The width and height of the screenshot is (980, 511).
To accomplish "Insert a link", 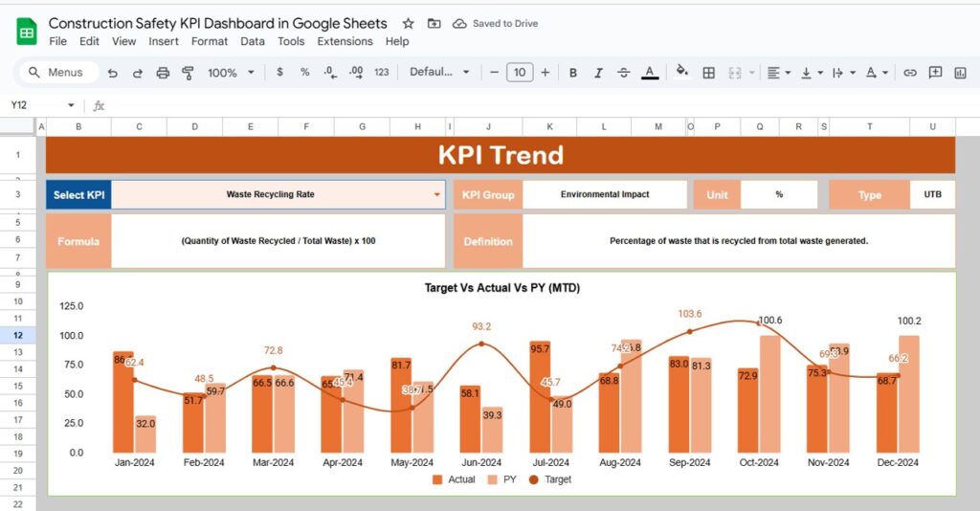I will (910, 73).
